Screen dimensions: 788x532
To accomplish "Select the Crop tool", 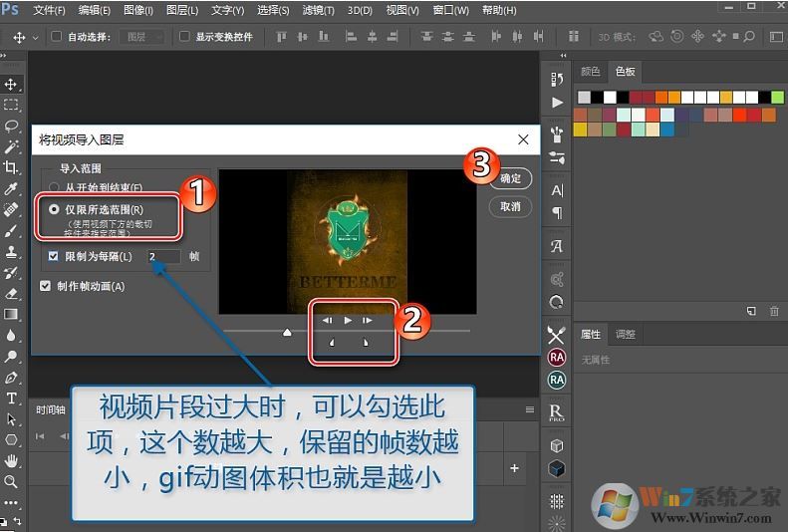I will [x=11, y=167].
